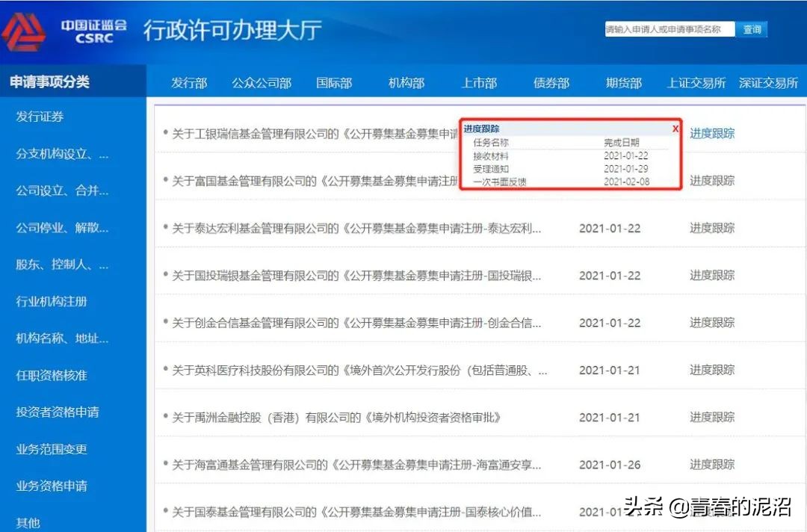Close the 进度跟踪 progress popup
This screenshot has height=532, width=807.
(675, 129)
